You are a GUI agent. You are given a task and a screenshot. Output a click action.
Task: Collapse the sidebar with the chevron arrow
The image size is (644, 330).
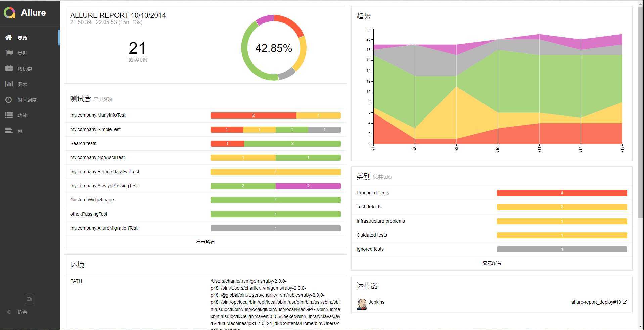tap(9, 312)
